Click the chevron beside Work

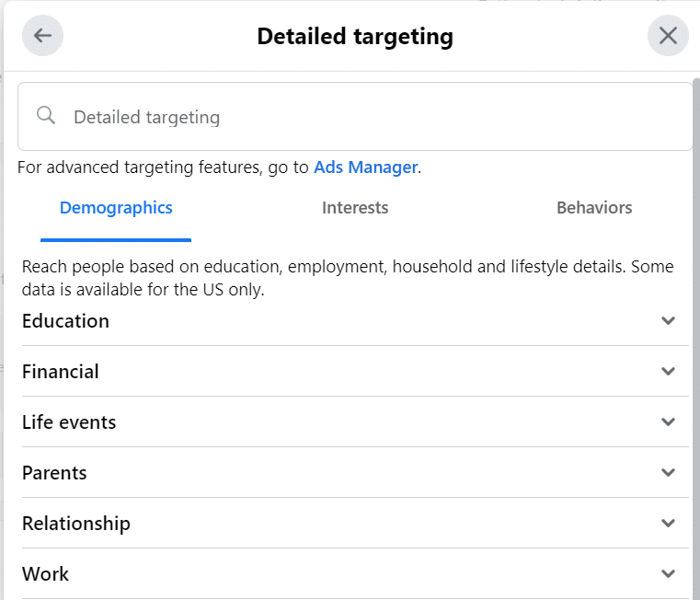click(x=669, y=574)
